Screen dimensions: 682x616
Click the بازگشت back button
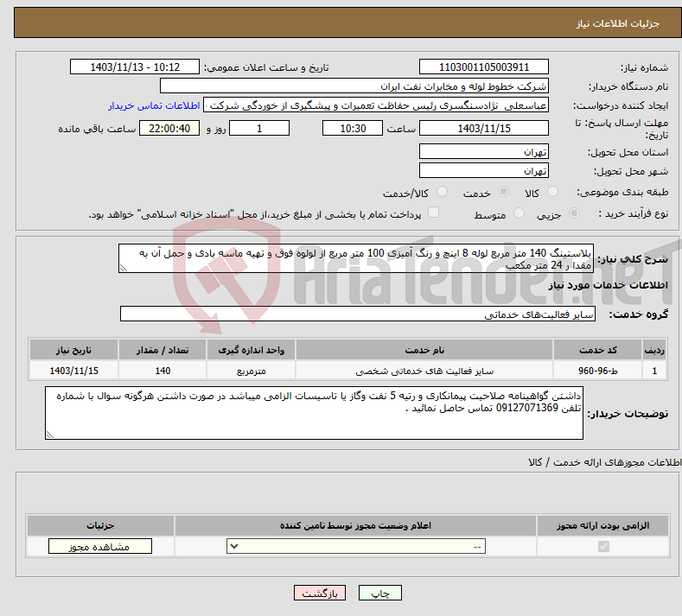point(320,593)
